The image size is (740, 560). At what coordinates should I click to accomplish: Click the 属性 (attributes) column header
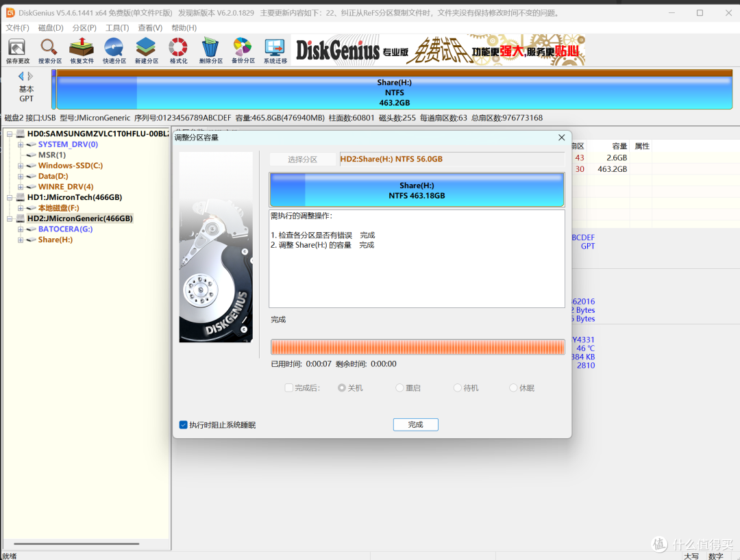(642, 146)
